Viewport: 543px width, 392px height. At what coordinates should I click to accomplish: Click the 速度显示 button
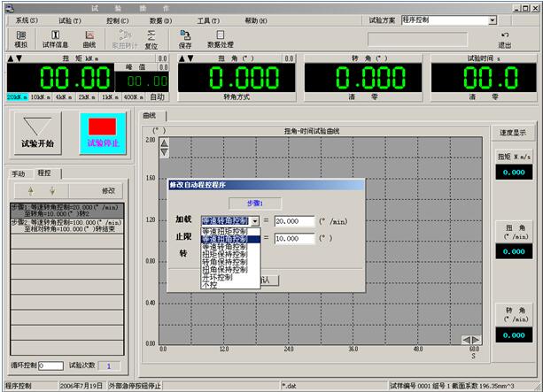[x=515, y=134]
